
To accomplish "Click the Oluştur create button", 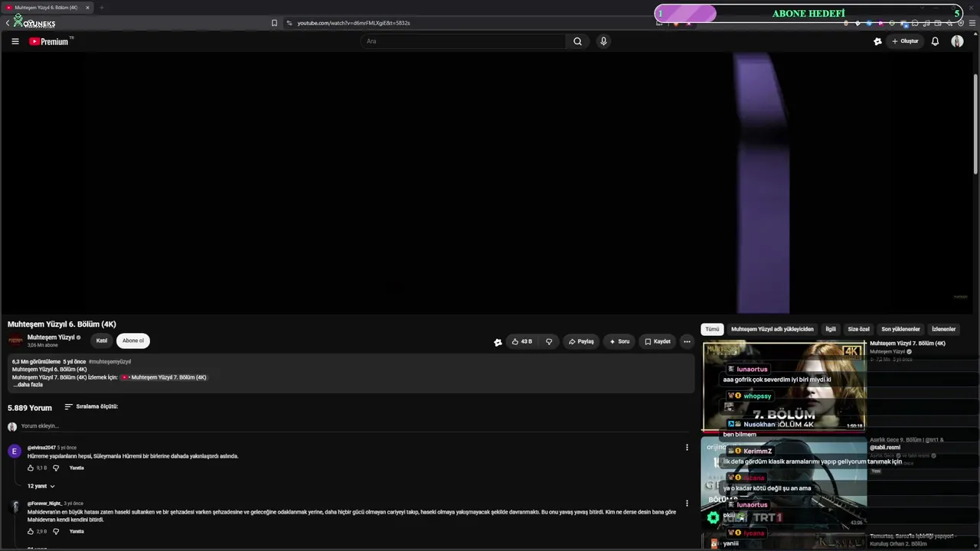I will 905,41.
